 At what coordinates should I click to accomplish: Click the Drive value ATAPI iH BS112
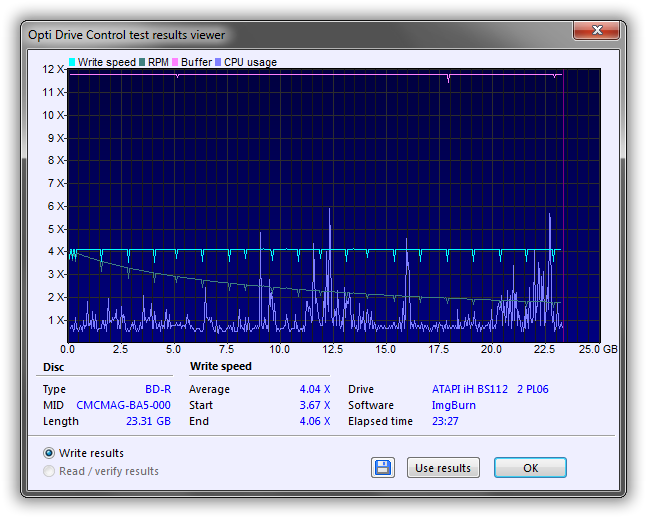click(490, 389)
